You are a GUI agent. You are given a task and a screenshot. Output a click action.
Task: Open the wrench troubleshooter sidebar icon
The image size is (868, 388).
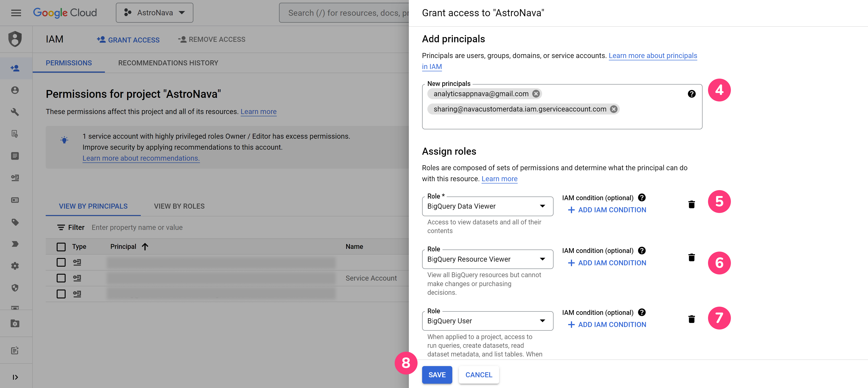tap(15, 112)
